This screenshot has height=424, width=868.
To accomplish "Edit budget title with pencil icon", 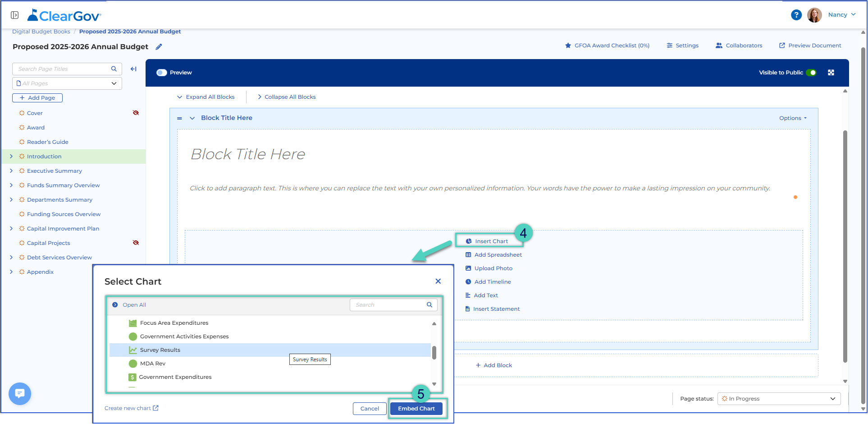I will click(159, 47).
